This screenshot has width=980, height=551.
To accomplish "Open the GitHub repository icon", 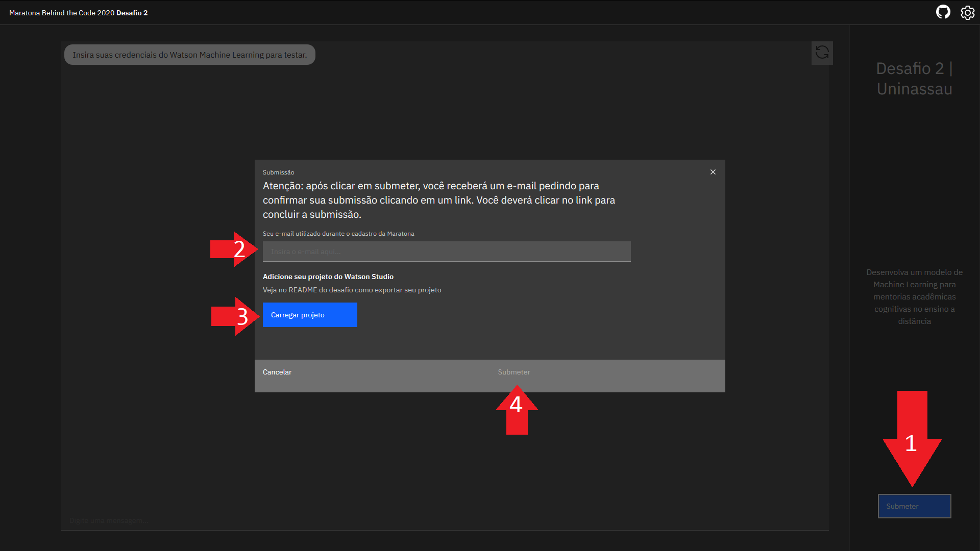I will coord(943,12).
